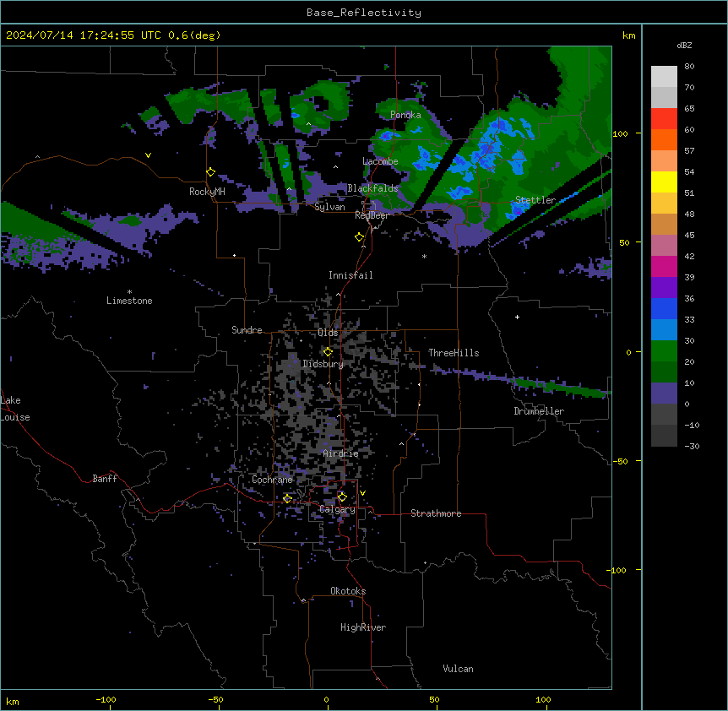Image resolution: width=728 pixels, height=711 pixels.
Task: Click the red 65 dBZ legend swatch
Action: [664, 119]
